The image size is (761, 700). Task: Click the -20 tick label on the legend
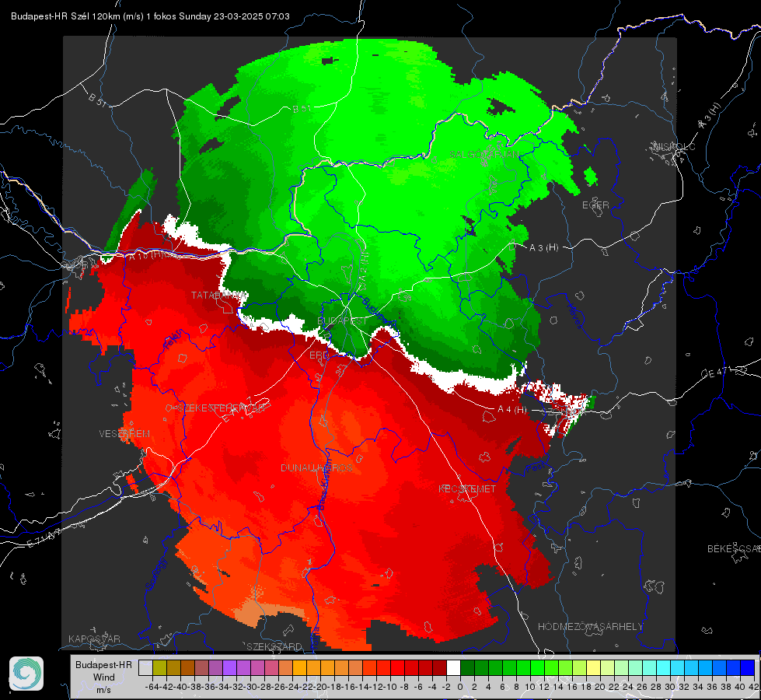319,687
